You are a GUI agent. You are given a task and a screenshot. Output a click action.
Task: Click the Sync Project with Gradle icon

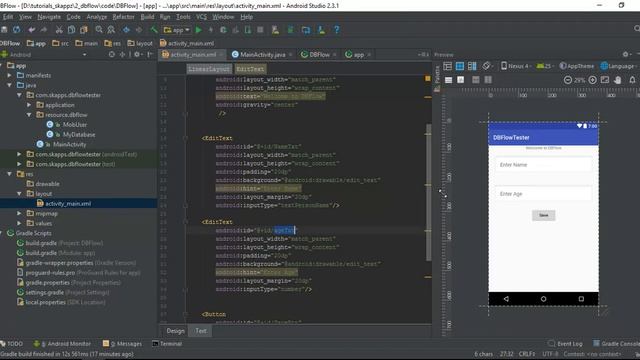(x=291, y=30)
